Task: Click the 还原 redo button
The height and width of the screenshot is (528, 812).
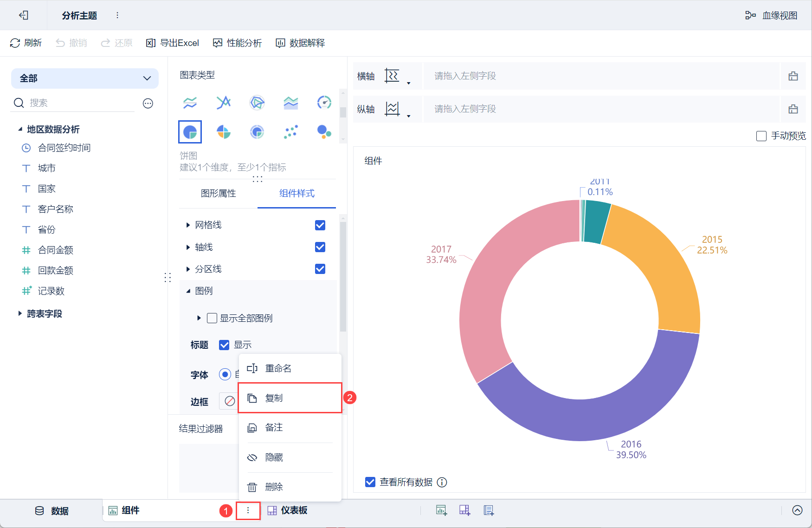Action: (117, 43)
